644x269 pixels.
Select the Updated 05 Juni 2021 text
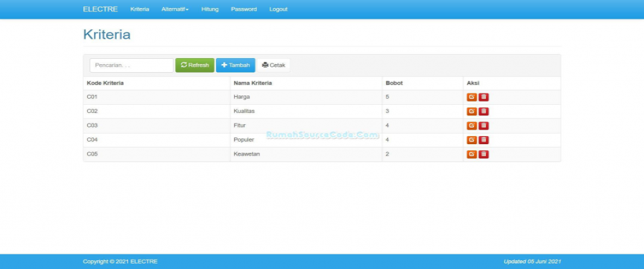pos(532,262)
